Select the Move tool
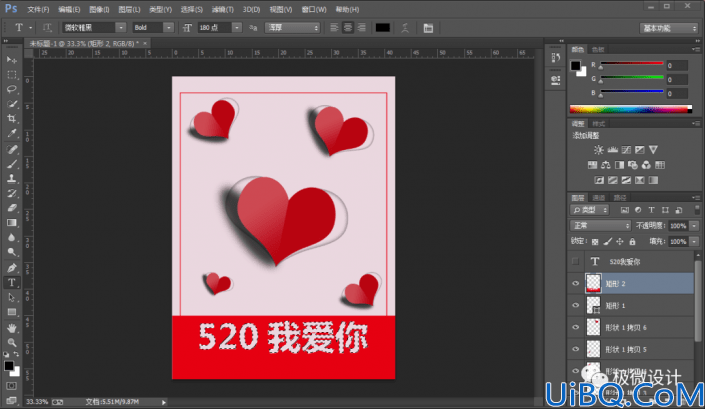The height and width of the screenshot is (409, 705). point(12,60)
